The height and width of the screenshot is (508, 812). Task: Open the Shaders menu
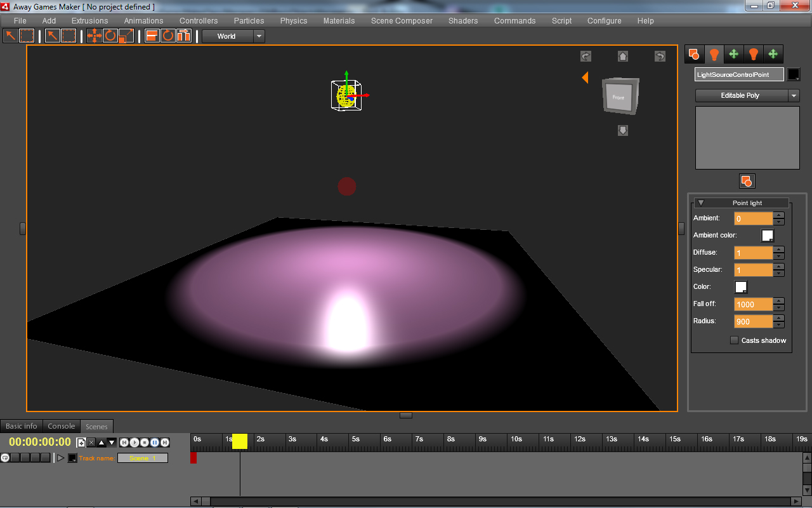click(463, 21)
